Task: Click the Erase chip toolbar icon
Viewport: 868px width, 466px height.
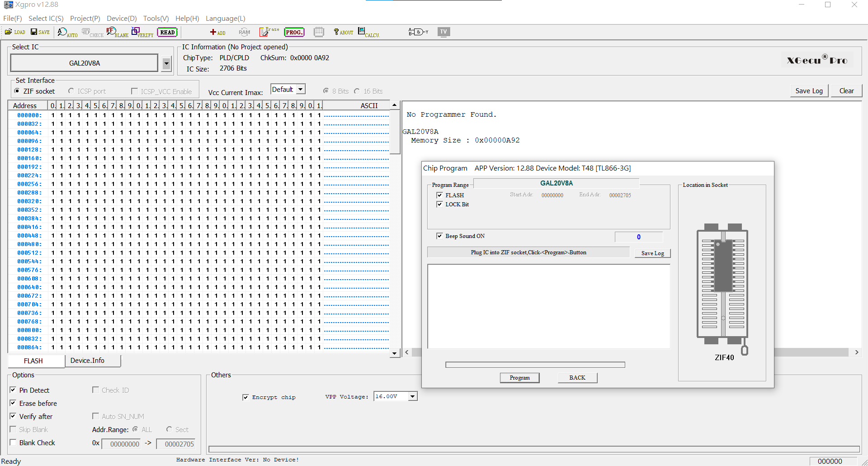Action: 269,32
